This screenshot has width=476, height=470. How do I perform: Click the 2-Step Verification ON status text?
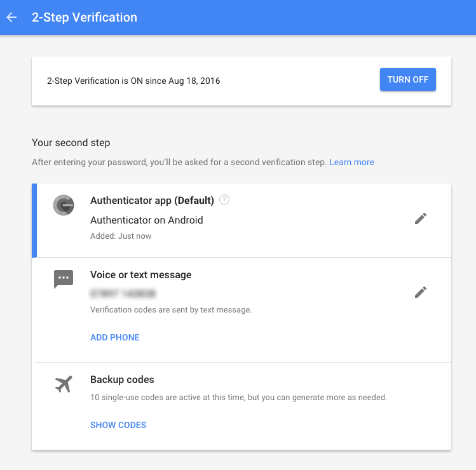(x=133, y=81)
